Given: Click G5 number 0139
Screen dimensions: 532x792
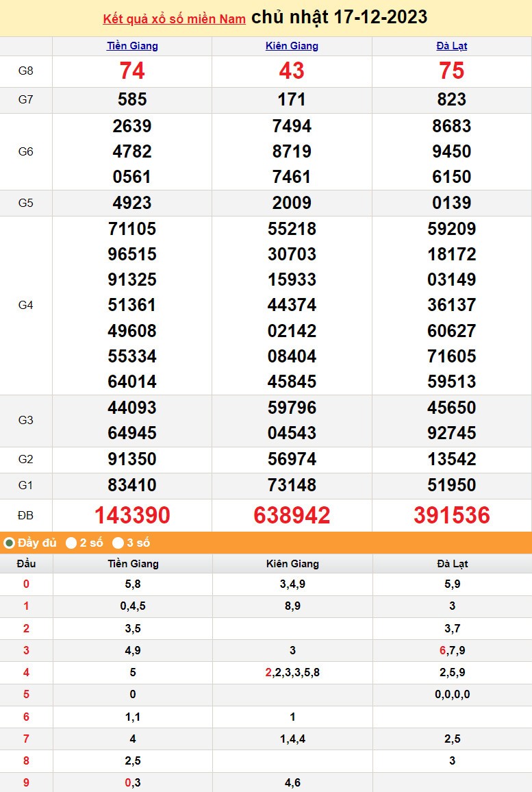Looking at the screenshot, I should pos(452,203).
